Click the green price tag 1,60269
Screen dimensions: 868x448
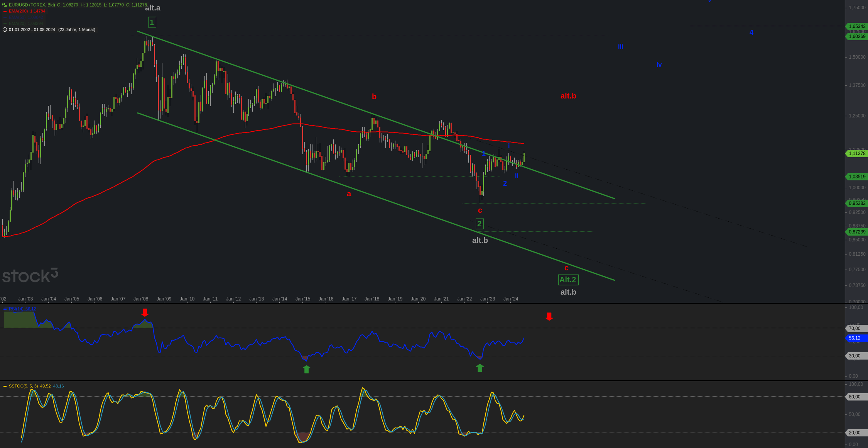(856, 36)
